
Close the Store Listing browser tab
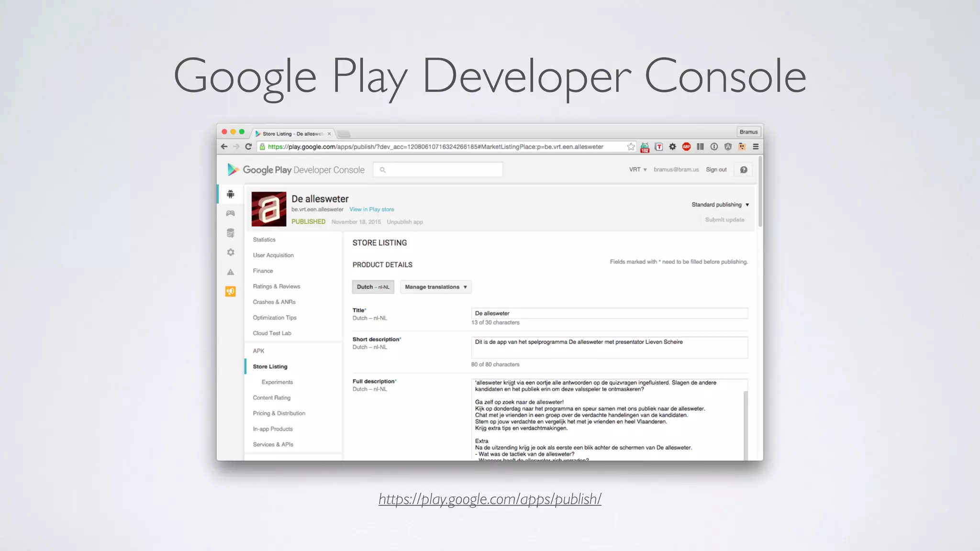click(x=329, y=134)
